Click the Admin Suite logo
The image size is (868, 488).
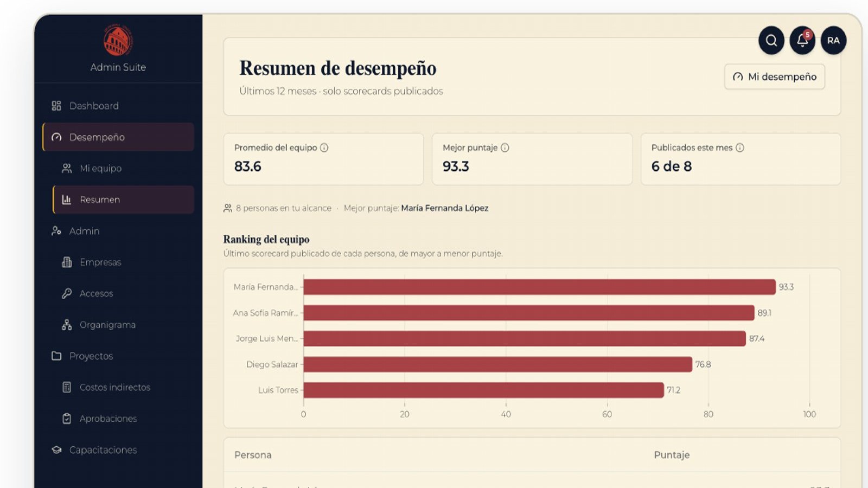(118, 41)
